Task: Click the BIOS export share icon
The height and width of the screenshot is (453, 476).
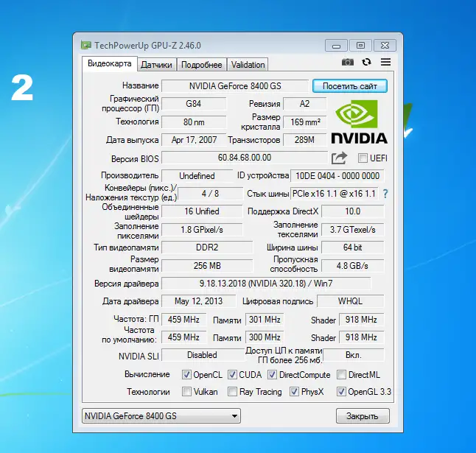Action: (x=339, y=158)
